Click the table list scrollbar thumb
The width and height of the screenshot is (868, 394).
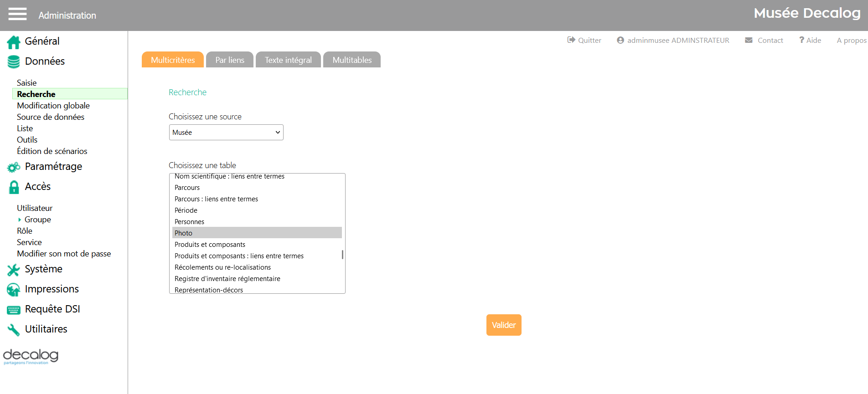pos(342,254)
